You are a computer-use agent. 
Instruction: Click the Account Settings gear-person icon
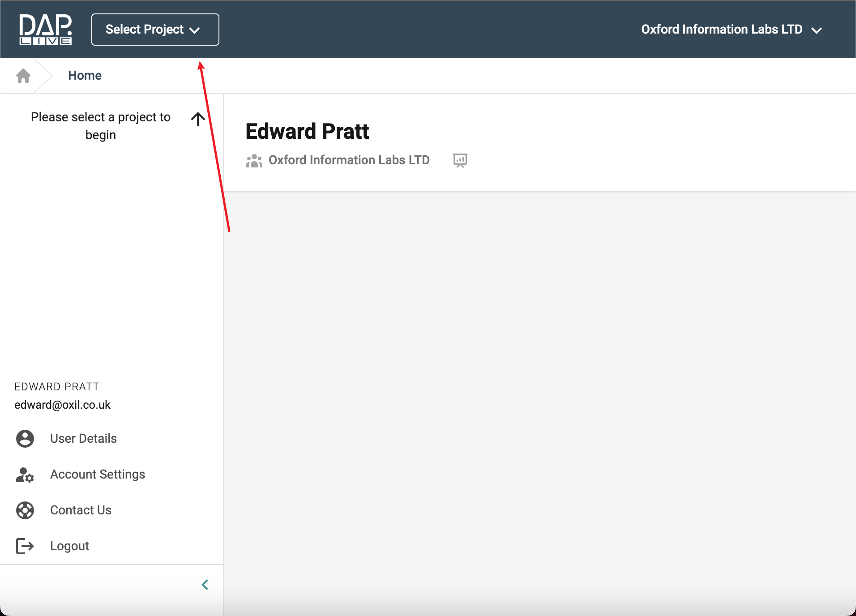pyautogui.click(x=25, y=475)
